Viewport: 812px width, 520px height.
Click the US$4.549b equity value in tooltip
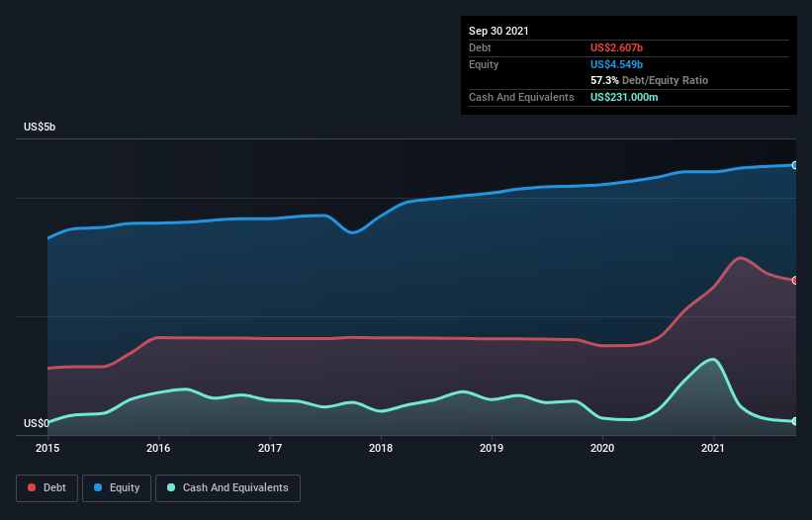[616, 64]
